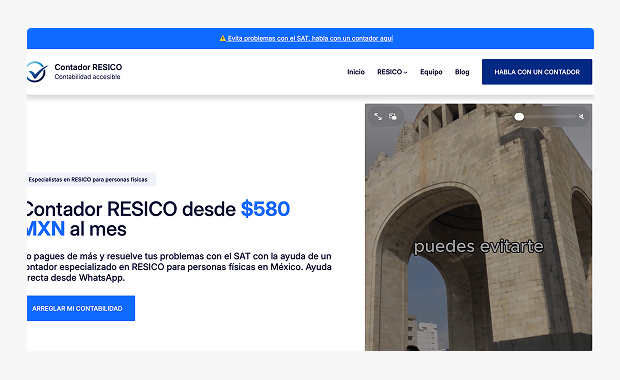Enter fullscreen on the video player
Viewport: 620px width, 380px height.
click(378, 117)
